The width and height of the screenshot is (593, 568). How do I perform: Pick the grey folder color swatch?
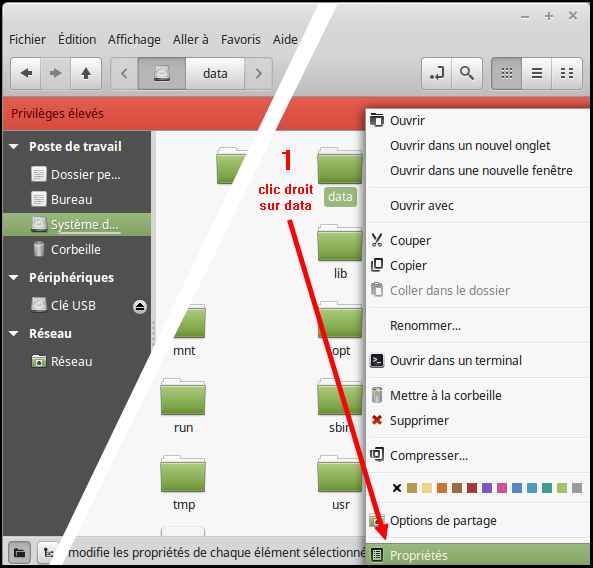point(577,488)
